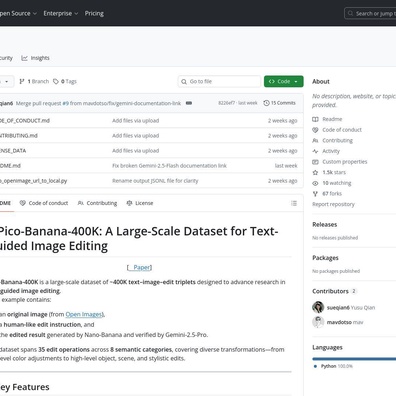Expand the Open Source menu

(18, 13)
